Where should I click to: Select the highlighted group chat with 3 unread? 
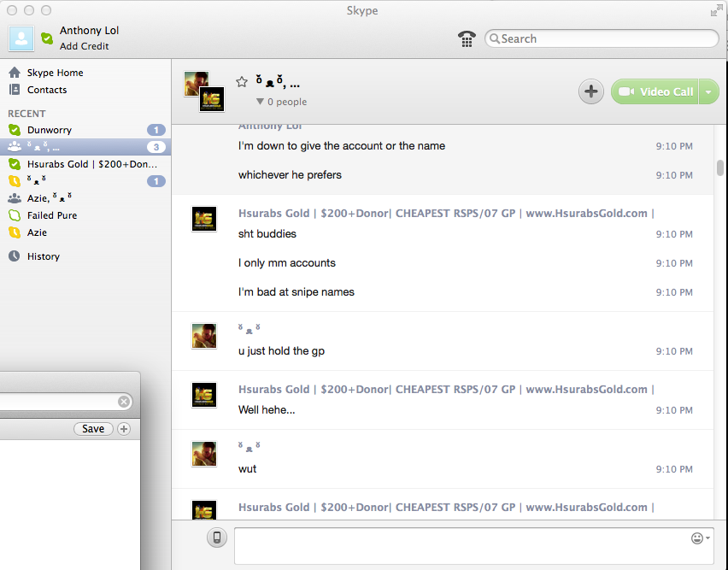[x=85, y=147]
